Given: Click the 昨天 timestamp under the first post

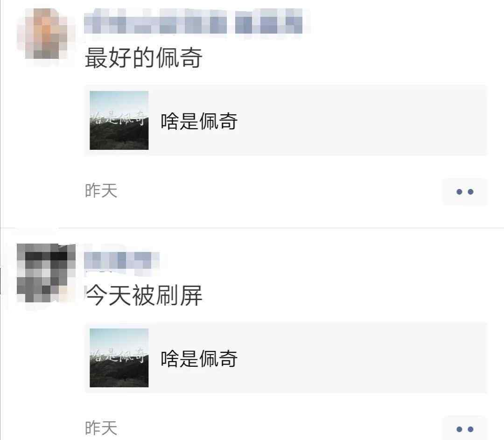Looking at the screenshot, I should (101, 191).
